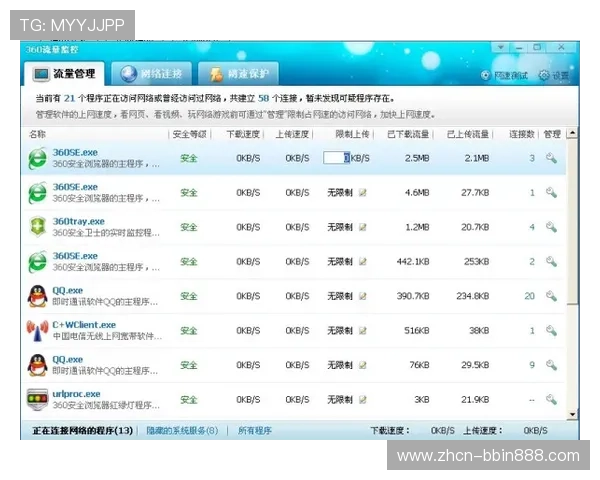The image size is (600, 480).
Task: Click the QQ.exe penguin icon with 76KB downloaded
Action: point(38,365)
